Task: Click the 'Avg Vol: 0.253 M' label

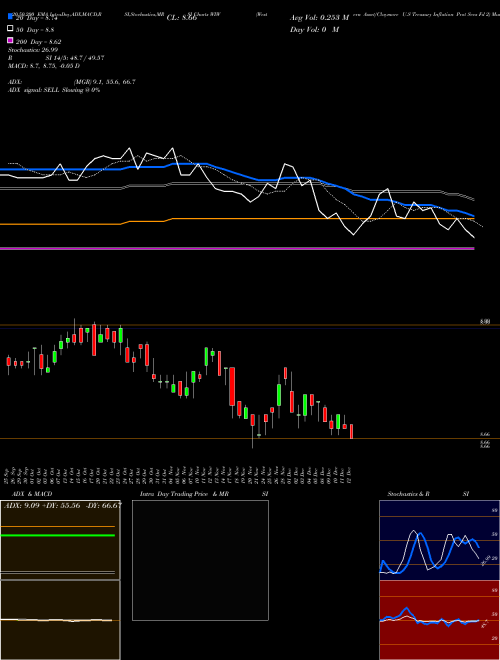Action: pos(319,18)
